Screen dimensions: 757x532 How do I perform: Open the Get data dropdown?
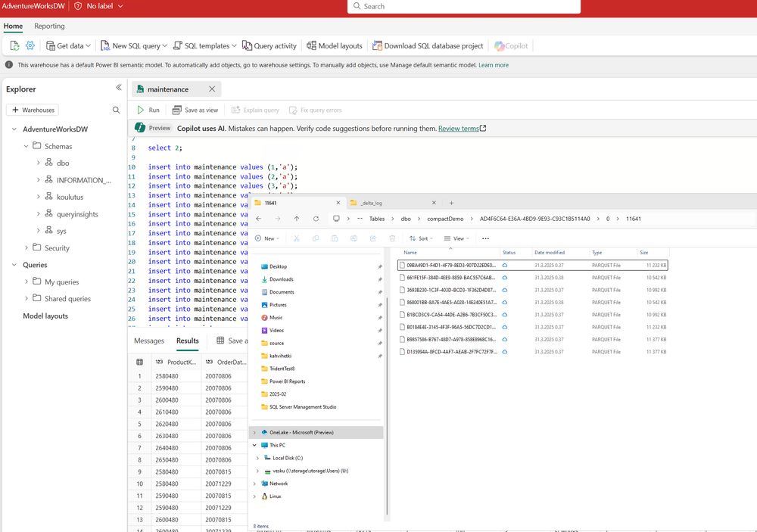coord(68,46)
